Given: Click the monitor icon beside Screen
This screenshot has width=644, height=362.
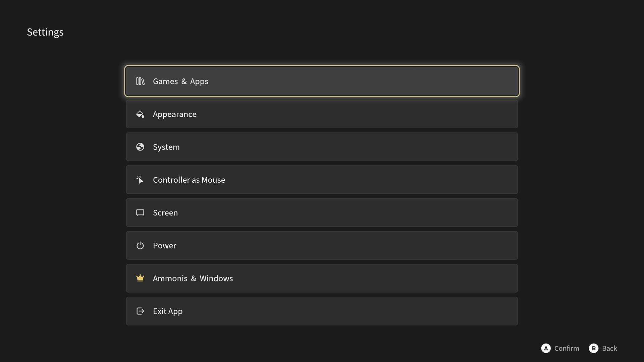Looking at the screenshot, I should (x=140, y=213).
